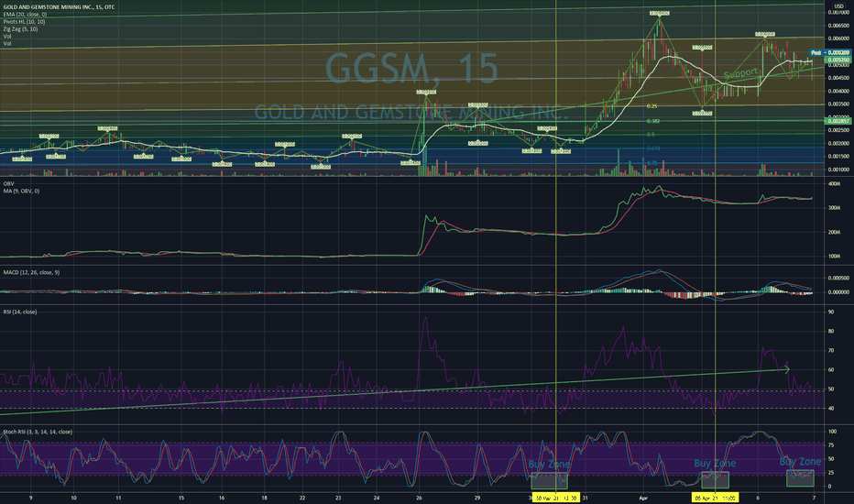This screenshot has width=854, height=504.
Task: Click the MA (9, OBV, 0) legend
Action: [21, 192]
